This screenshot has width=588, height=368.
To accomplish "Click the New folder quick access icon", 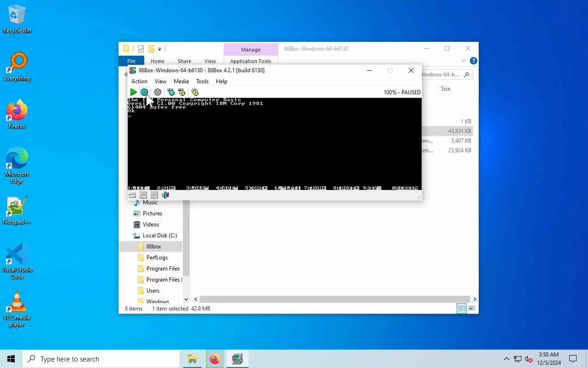I will [151, 49].
